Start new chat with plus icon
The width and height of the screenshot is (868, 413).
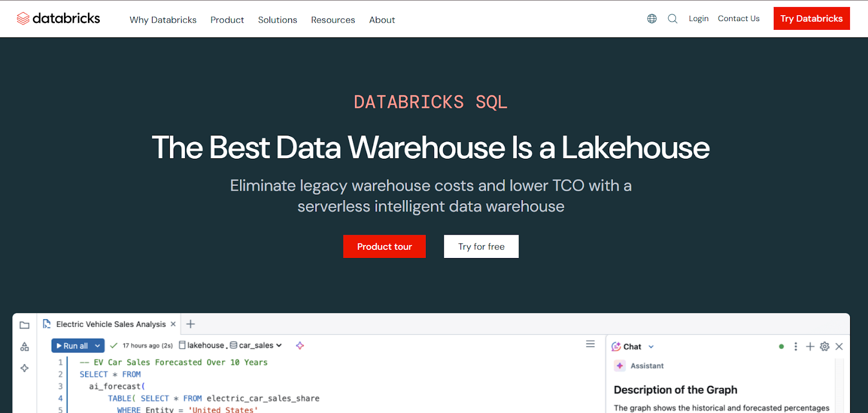pyautogui.click(x=810, y=346)
